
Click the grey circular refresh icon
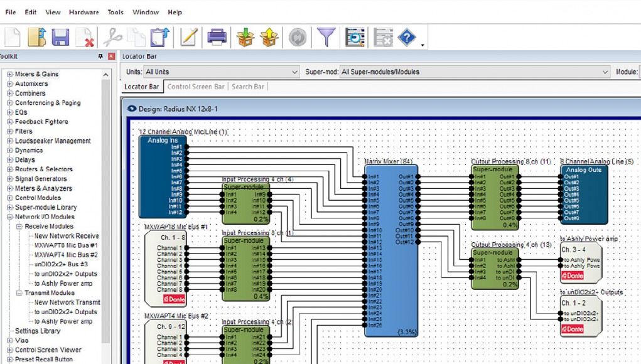coord(297,37)
